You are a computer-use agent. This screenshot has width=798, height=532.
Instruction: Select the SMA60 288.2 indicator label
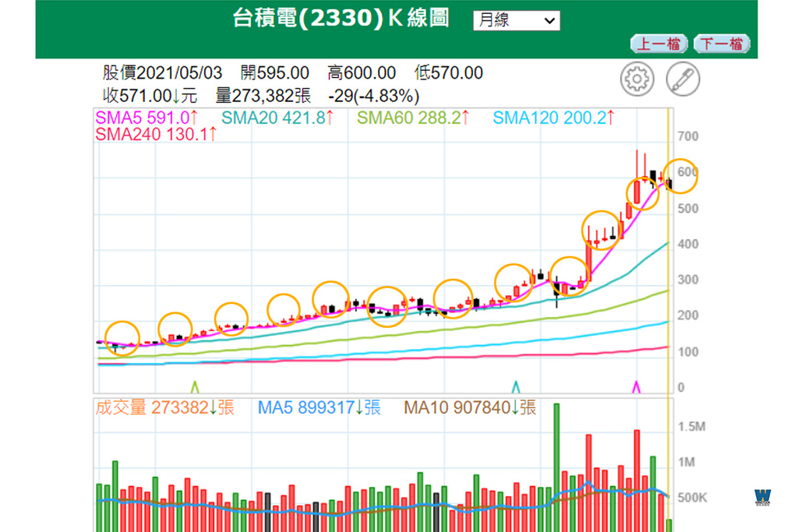click(413, 118)
